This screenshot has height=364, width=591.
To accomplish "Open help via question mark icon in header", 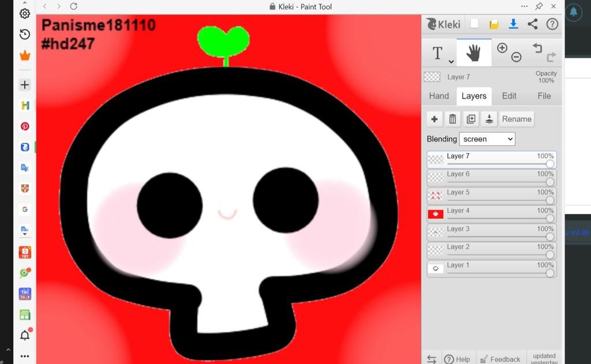I will point(552,24).
